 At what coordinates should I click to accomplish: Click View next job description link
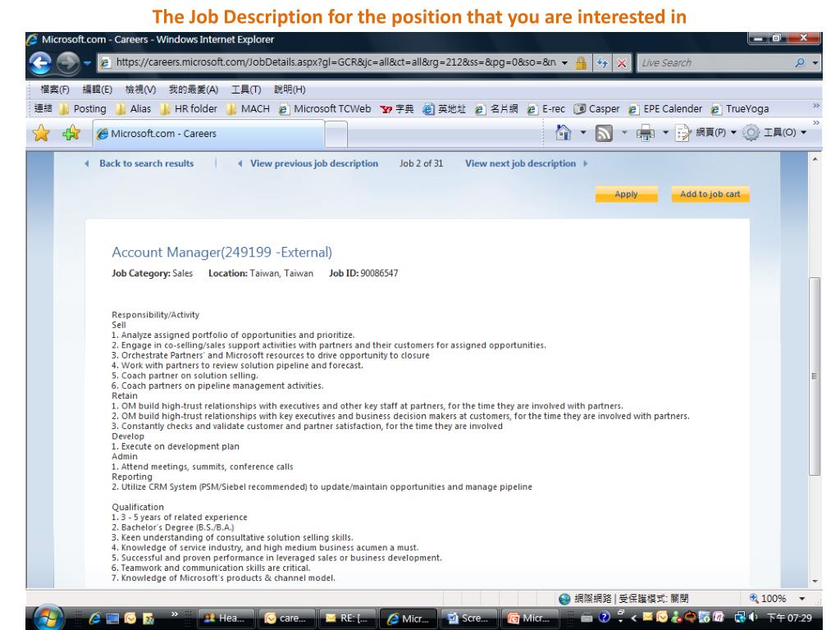click(520, 163)
